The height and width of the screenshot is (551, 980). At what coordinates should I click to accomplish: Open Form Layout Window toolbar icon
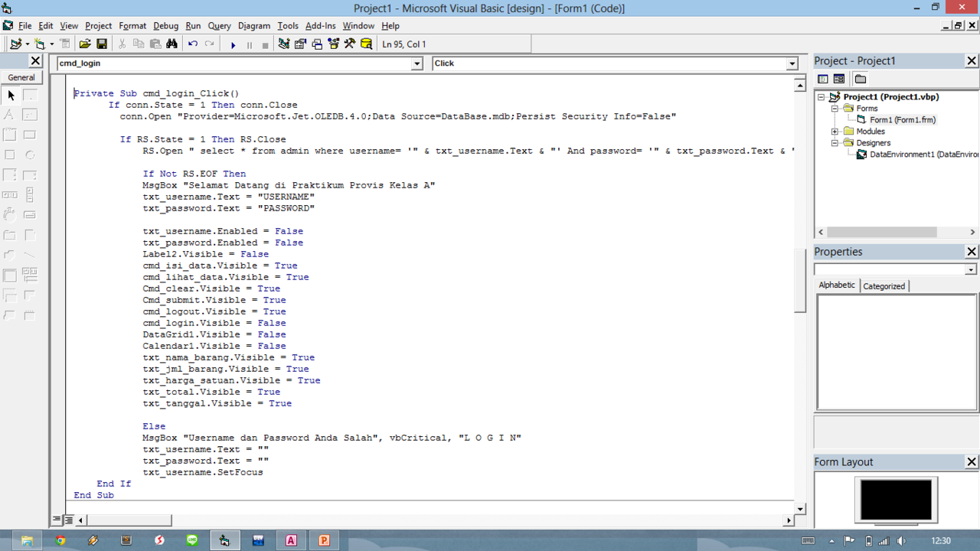pyautogui.click(x=317, y=44)
